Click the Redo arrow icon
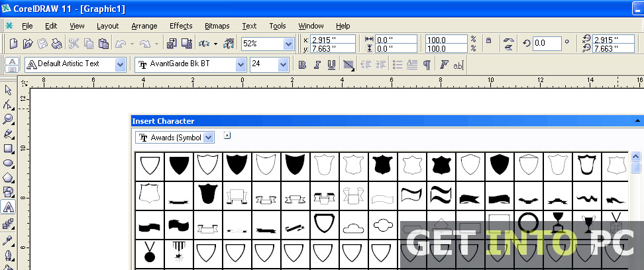Viewport: 644px width, 270px height. (x=145, y=44)
